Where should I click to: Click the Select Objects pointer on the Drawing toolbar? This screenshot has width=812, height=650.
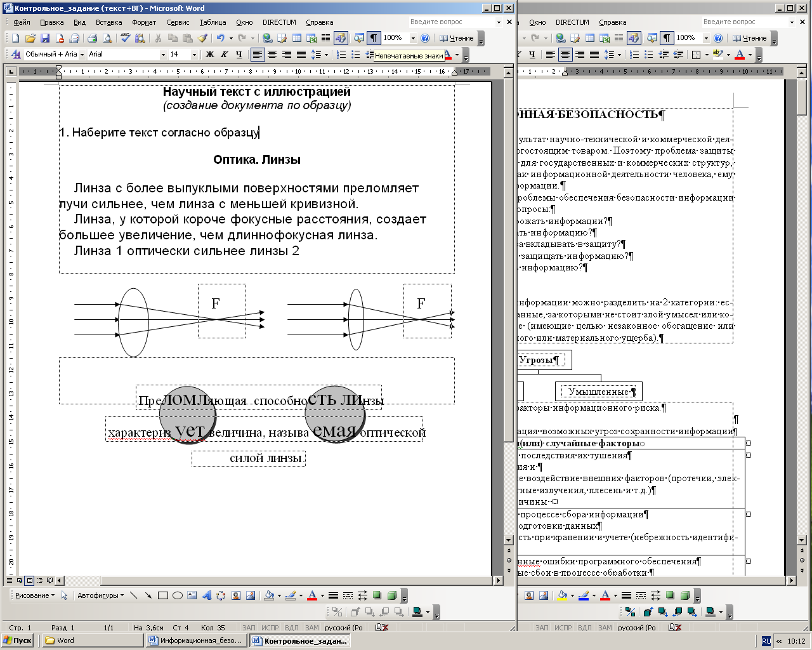click(63, 595)
